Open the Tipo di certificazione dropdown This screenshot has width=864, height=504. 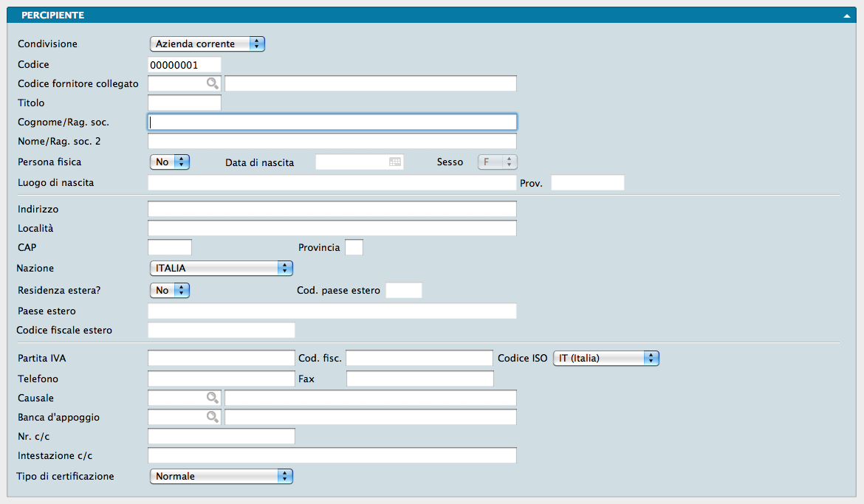coord(221,477)
